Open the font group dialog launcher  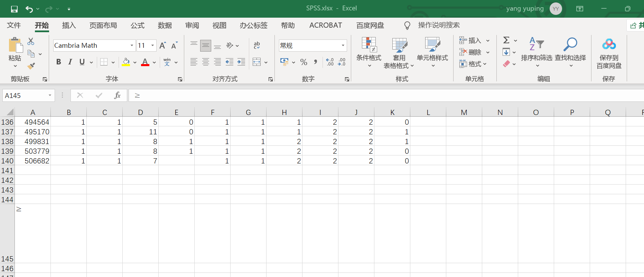pyautogui.click(x=180, y=79)
